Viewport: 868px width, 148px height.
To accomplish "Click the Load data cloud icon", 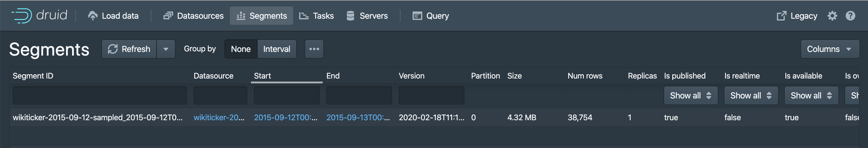I will [x=92, y=16].
